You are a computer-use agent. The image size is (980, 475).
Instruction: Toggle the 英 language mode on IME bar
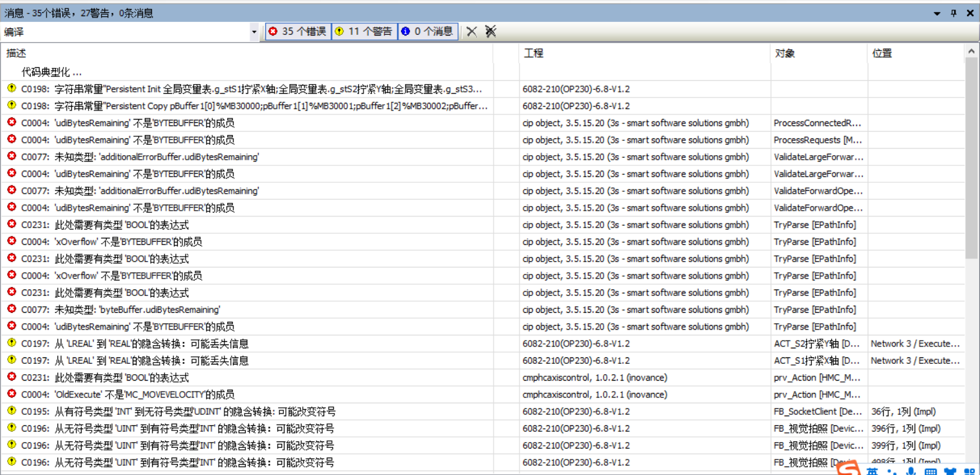[873, 470]
